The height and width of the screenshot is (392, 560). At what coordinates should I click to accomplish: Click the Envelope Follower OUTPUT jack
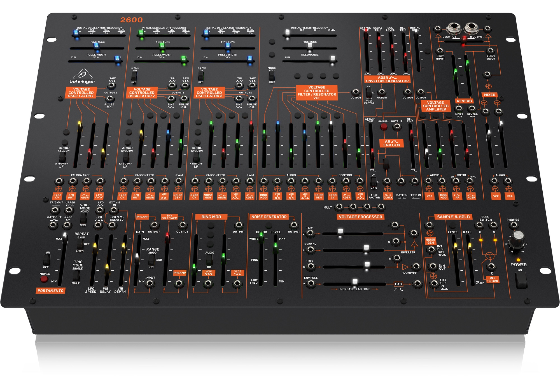(x=182, y=225)
